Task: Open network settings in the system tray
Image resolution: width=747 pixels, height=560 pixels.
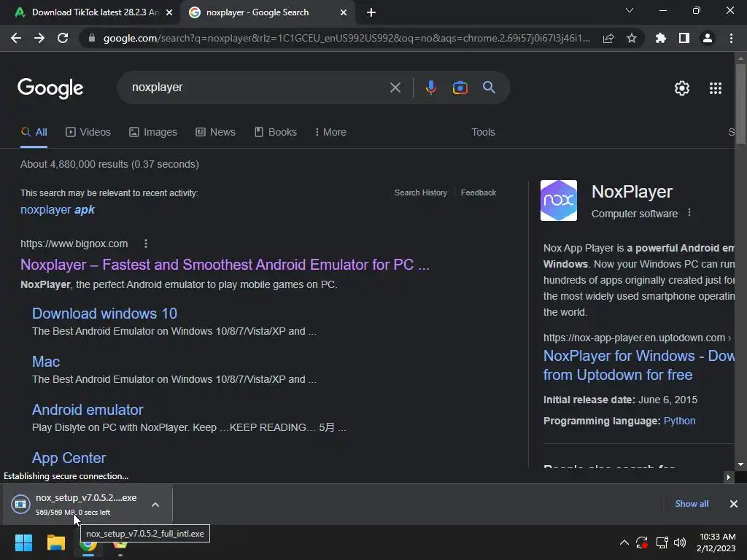Action: tap(662, 542)
